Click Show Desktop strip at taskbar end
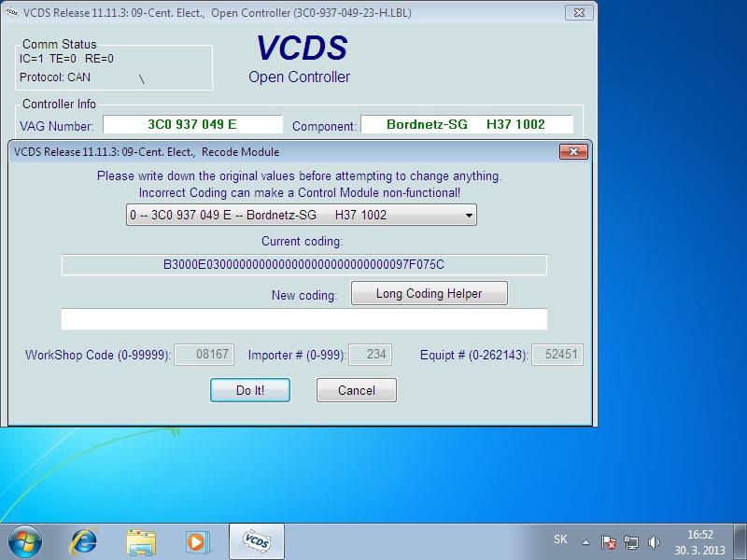 740,542
